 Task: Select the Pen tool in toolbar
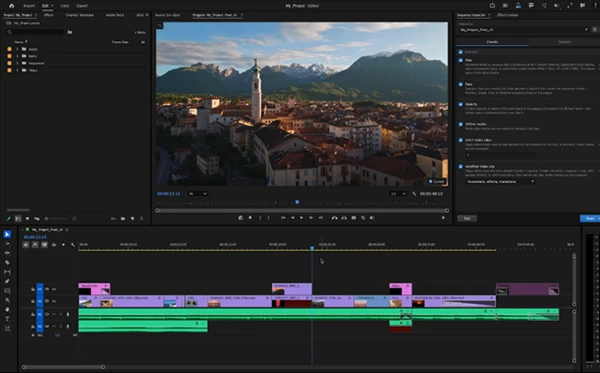pyautogui.click(x=7, y=281)
